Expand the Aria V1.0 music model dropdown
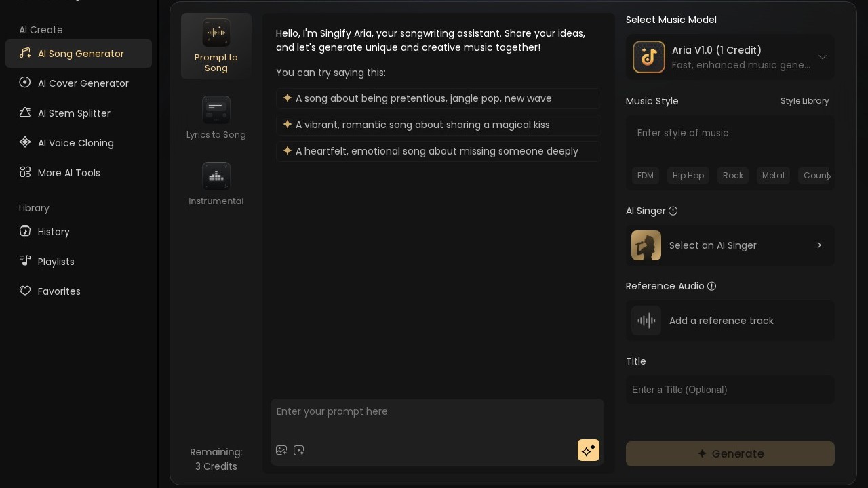868x488 pixels. pos(823,57)
